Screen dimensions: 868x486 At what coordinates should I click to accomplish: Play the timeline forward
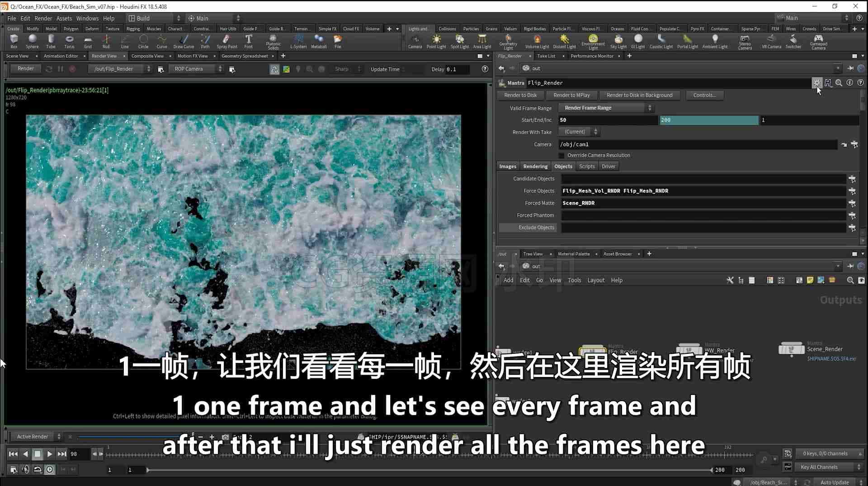pyautogui.click(x=49, y=454)
